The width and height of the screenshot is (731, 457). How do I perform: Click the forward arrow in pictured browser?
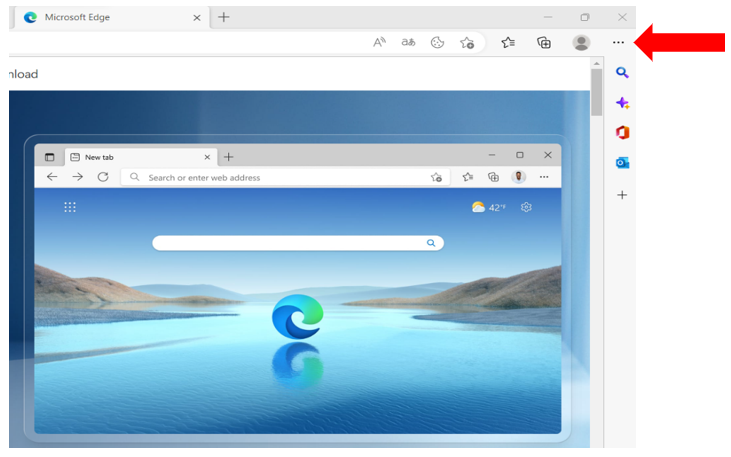pyautogui.click(x=77, y=177)
